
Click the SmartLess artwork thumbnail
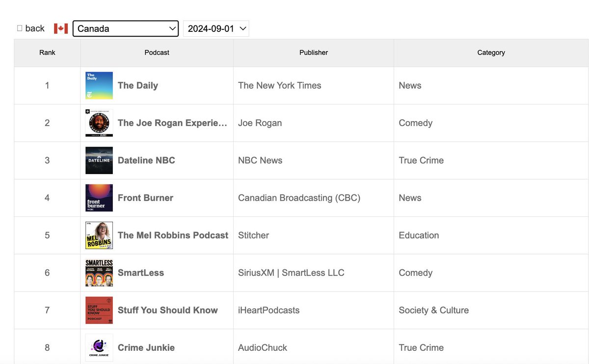pos(99,272)
